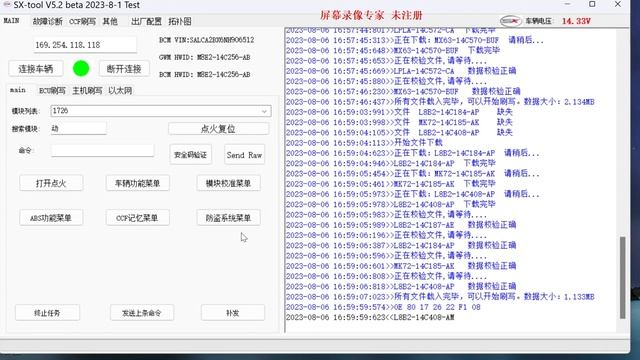Click the green connection status indicator
The image size is (640, 360).
click(81, 68)
